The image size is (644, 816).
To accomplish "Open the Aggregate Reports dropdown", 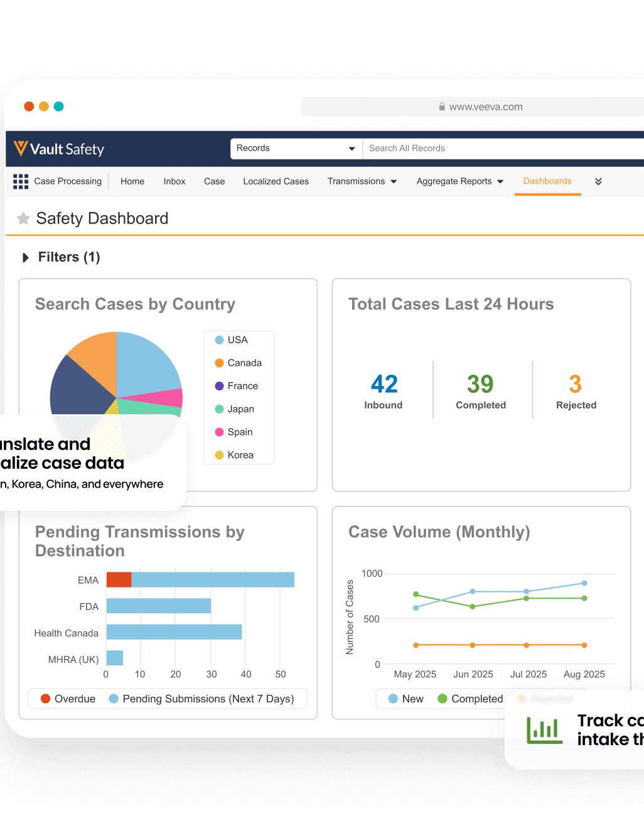I will tap(460, 181).
